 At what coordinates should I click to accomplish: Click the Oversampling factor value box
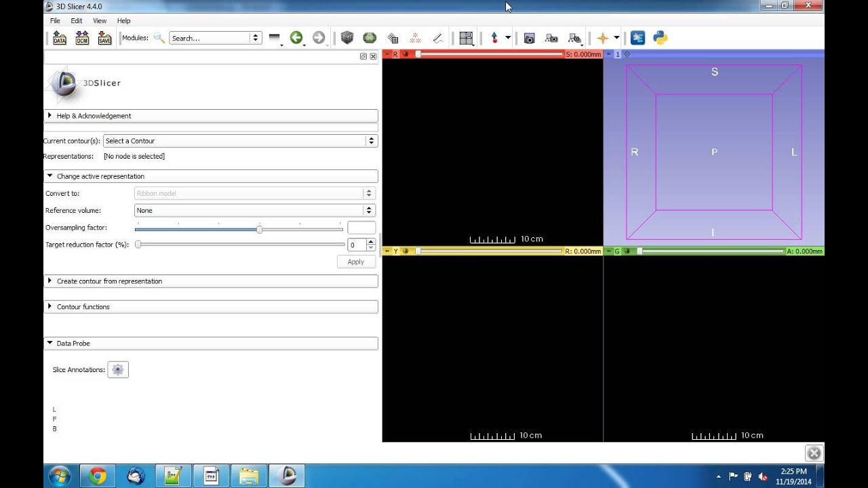point(361,228)
